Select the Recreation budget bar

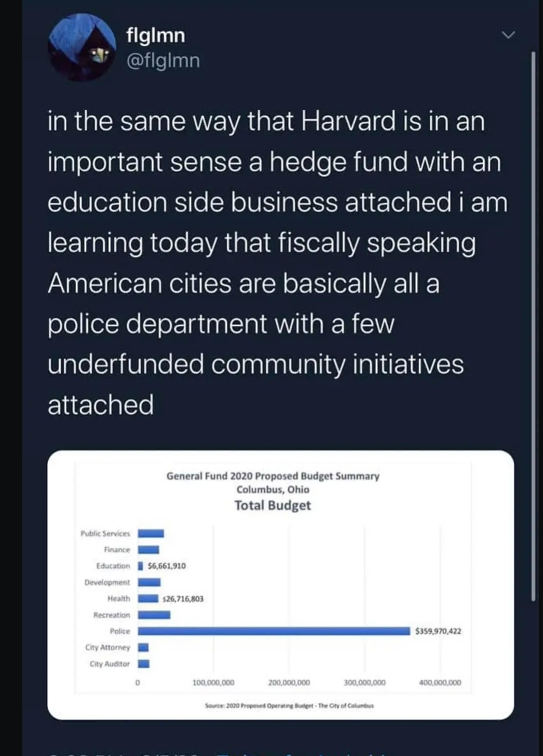click(x=154, y=615)
